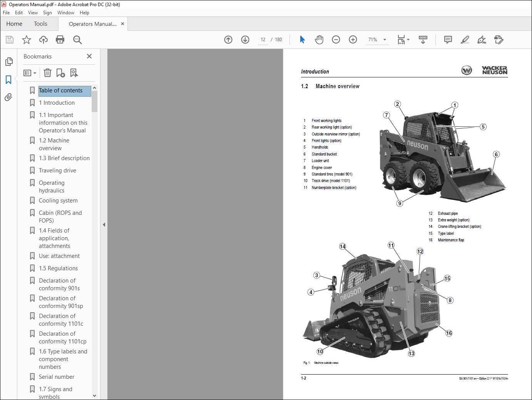This screenshot has height=400, width=532.
Task: Open the Attachments panel
Action: pos(8,97)
